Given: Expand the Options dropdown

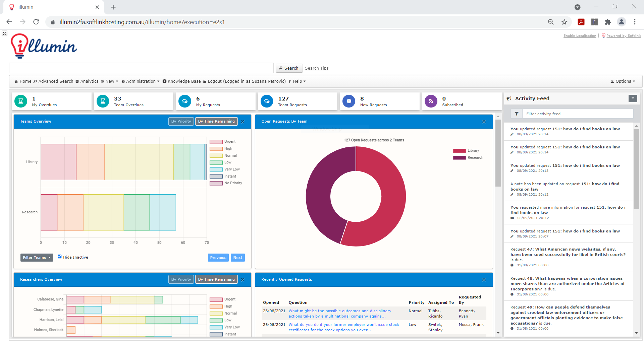Looking at the screenshot, I should click(x=623, y=81).
